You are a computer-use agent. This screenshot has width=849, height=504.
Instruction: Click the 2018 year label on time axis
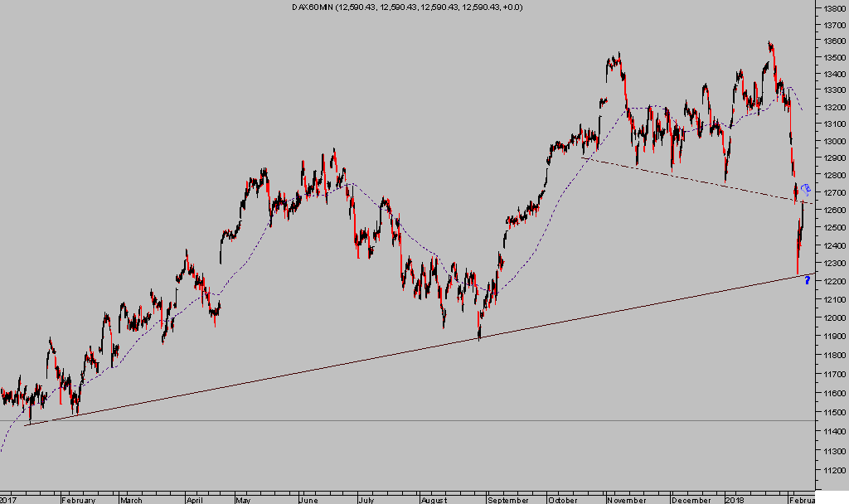(734, 500)
